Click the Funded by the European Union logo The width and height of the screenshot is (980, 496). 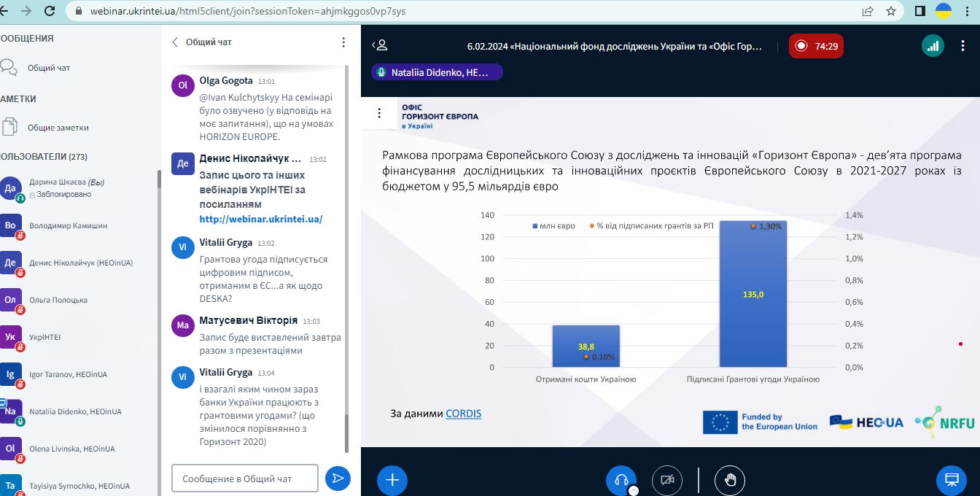[761, 422]
